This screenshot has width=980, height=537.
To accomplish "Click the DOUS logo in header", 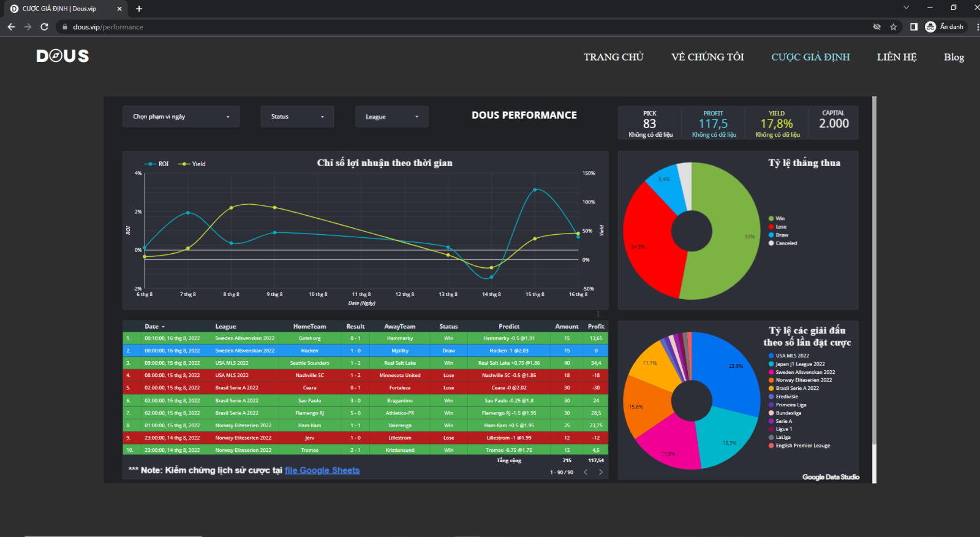I will 62,56.
